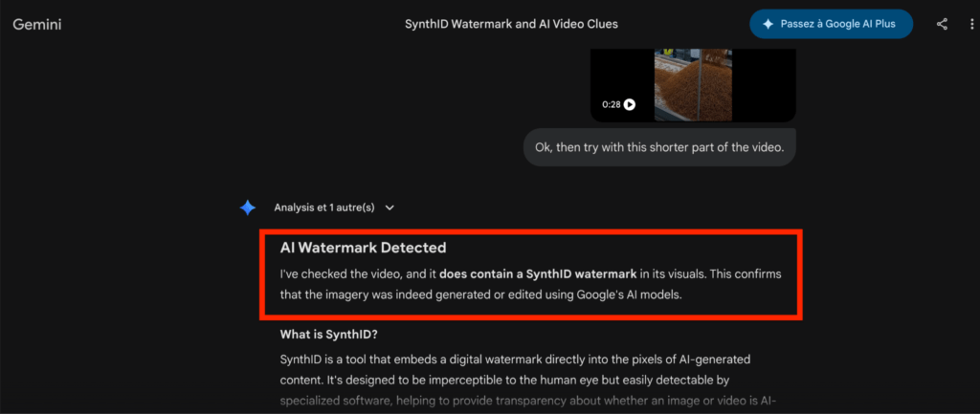Image resolution: width=980 pixels, height=414 pixels.
Task: Click the Gemini logo in the header
Action: click(x=37, y=24)
